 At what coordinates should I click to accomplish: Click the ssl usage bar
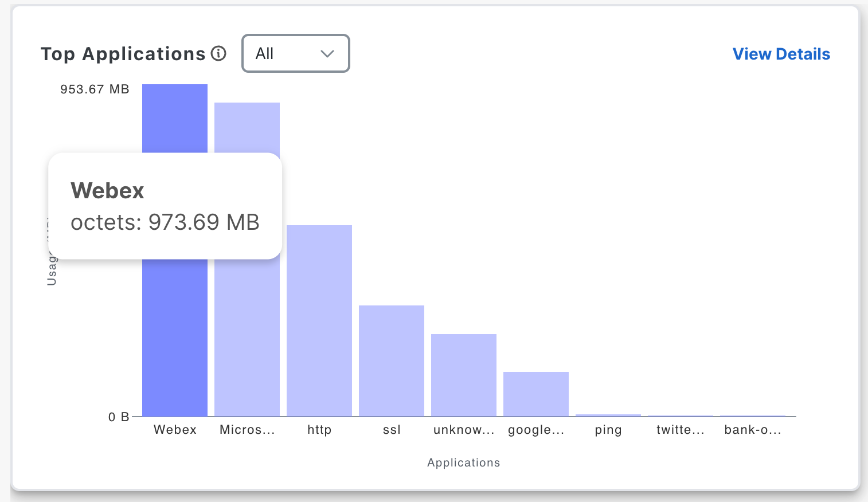tap(392, 361)
